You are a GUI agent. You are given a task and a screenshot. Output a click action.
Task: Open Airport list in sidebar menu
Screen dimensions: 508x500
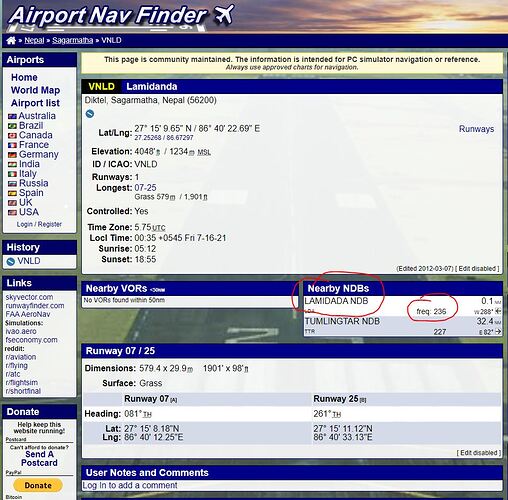point(35,103)
